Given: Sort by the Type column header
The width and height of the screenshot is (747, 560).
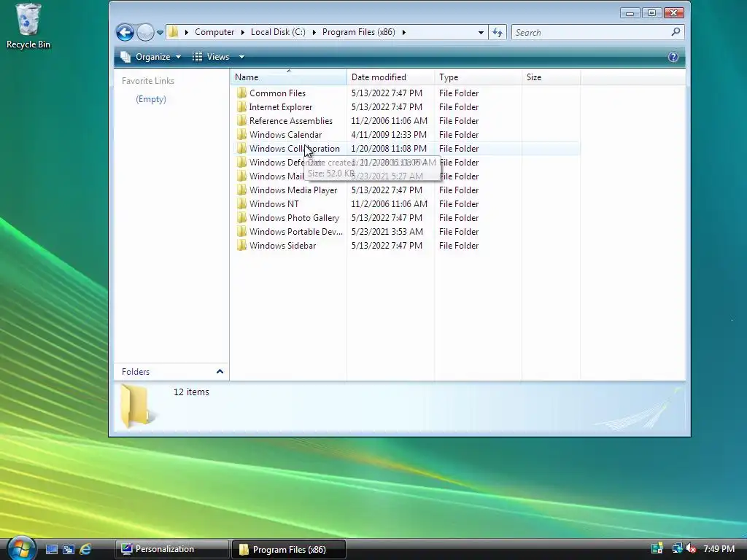Looking at the screenshot, I should pos(479,77).
